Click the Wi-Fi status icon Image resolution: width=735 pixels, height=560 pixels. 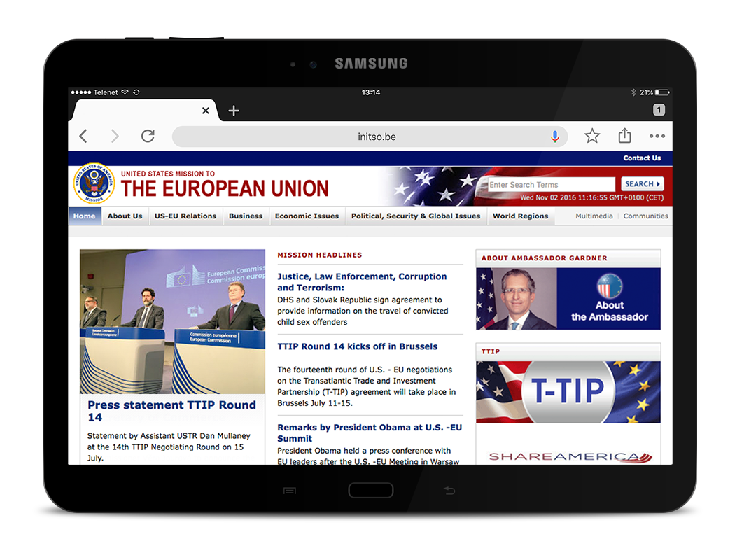(125, 92)
